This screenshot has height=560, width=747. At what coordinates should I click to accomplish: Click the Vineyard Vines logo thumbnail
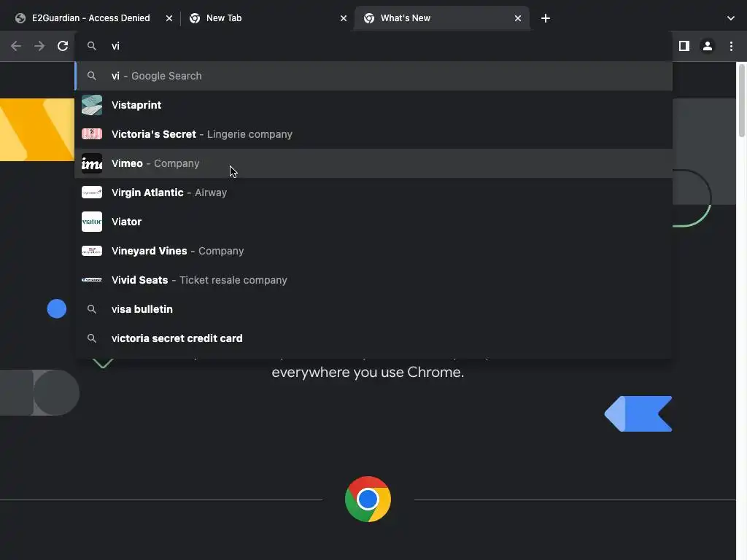click(92, 251)
